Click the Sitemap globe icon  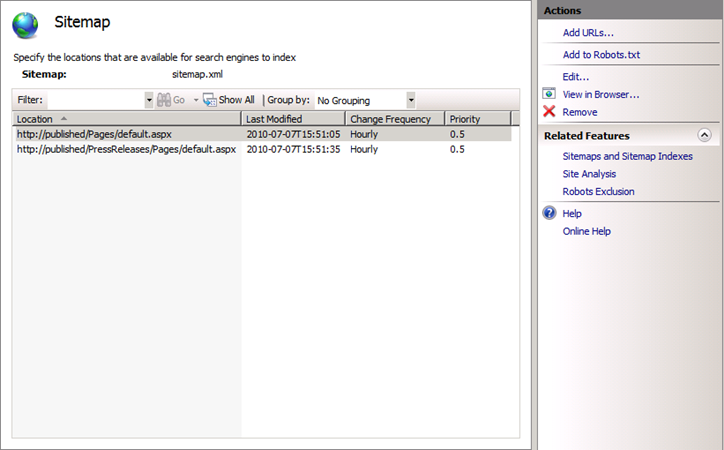[x=25, y=24]
